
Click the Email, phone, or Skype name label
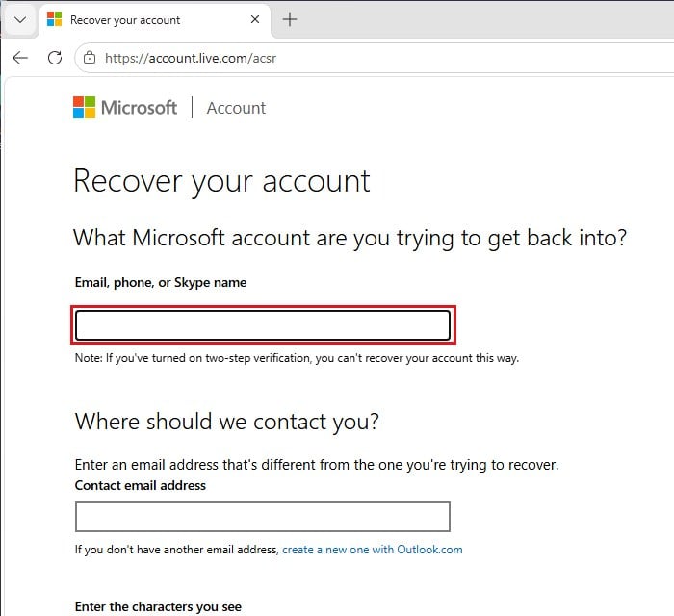pyautogui.click(x=161, y=283)
